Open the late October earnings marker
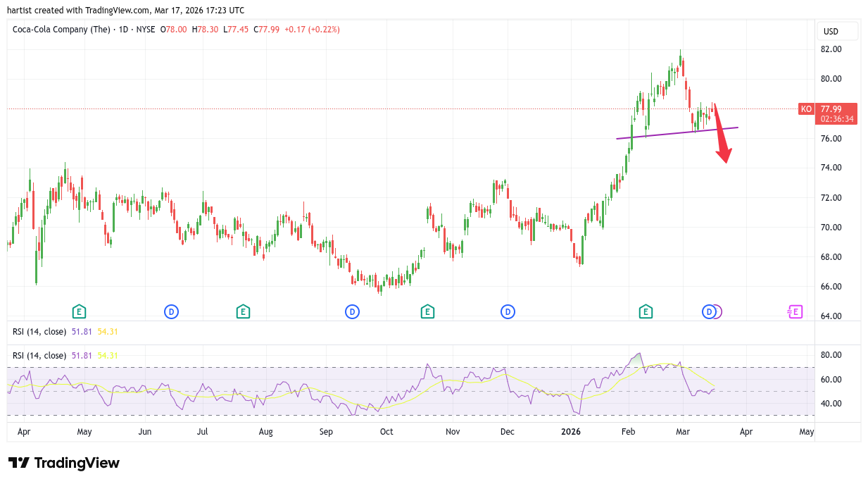Viewport: 868px width, 484px height. [x=427, y=311]
